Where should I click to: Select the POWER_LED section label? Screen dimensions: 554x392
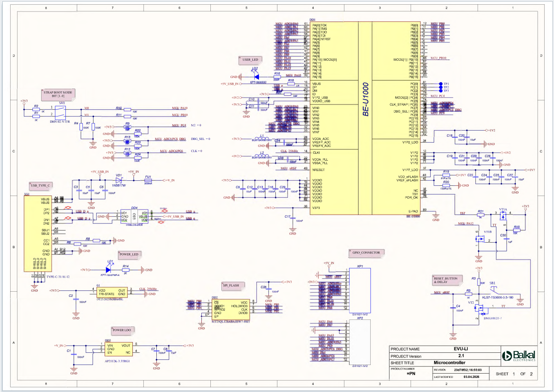(x=129, y=254)
